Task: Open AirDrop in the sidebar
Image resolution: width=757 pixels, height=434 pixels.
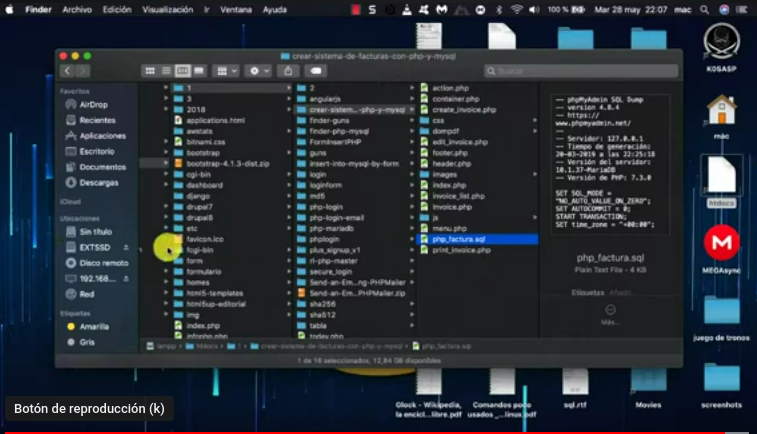Action: 93,104
